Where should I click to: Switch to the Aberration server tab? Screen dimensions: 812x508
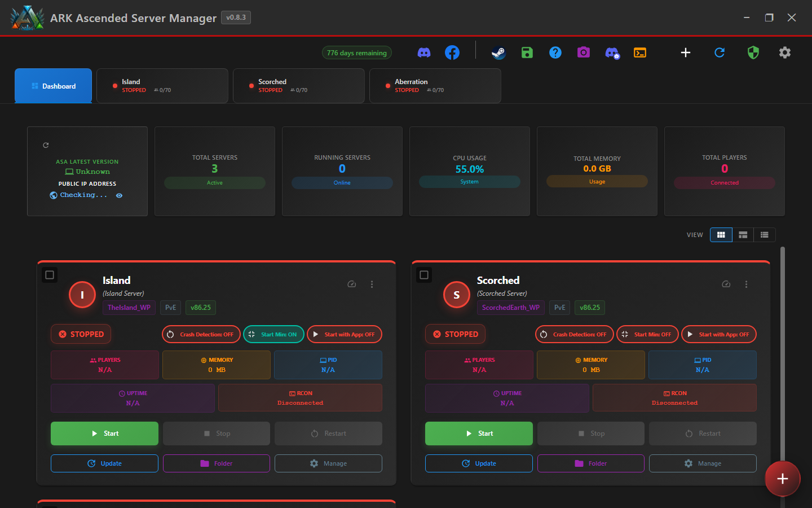(x=435, y=86)
